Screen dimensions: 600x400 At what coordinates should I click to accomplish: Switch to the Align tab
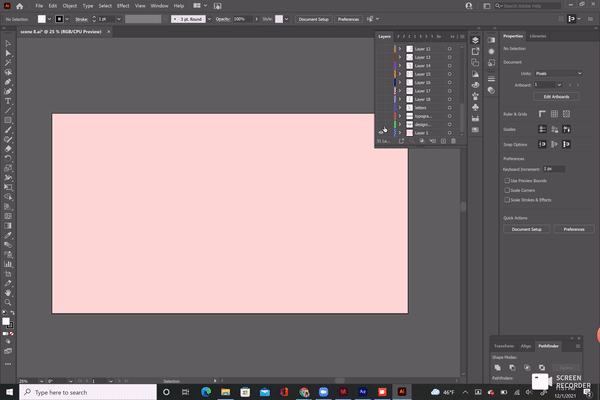(x=526, y=346)
